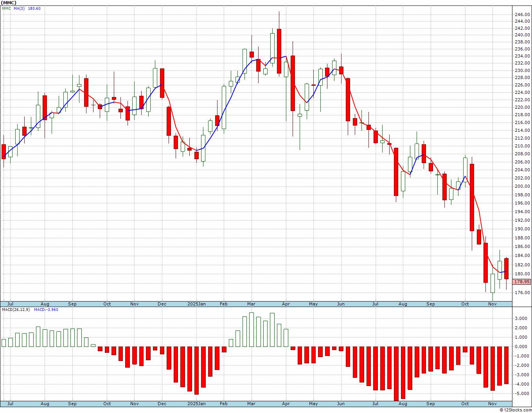Image resolution: width=532 pixels, height=413 pixels.
Task: Click 2025Jan on the price chart time axis
Action: point(196,304)
